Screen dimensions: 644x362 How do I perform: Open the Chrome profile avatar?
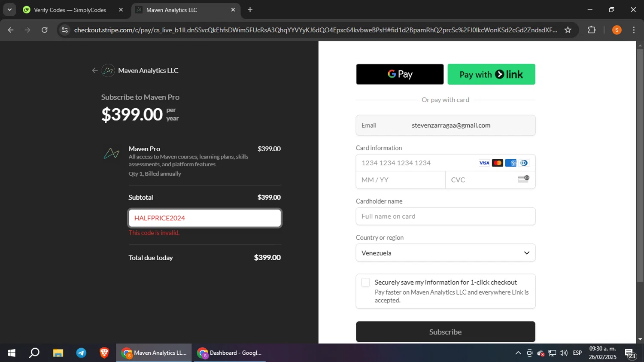[617, 30]
